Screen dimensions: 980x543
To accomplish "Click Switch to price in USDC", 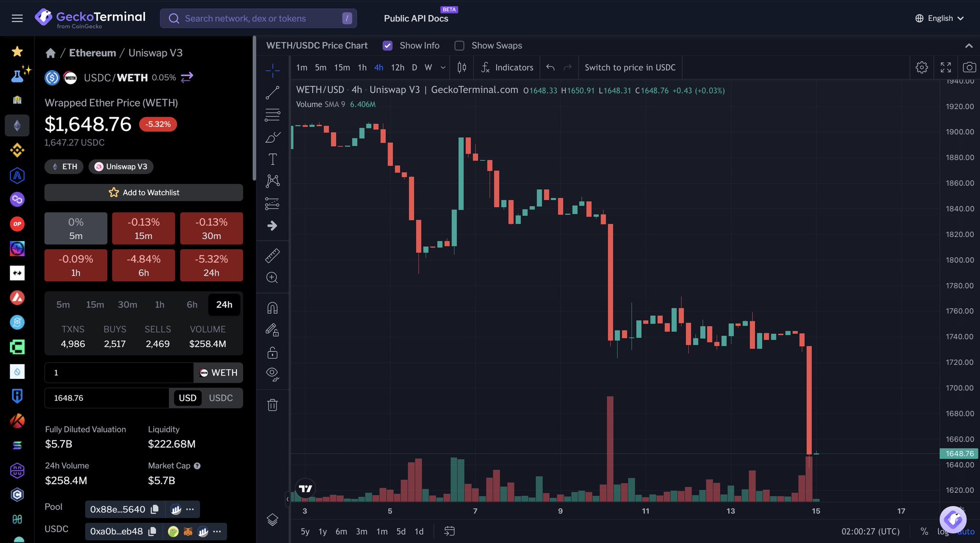I will 630,67.
